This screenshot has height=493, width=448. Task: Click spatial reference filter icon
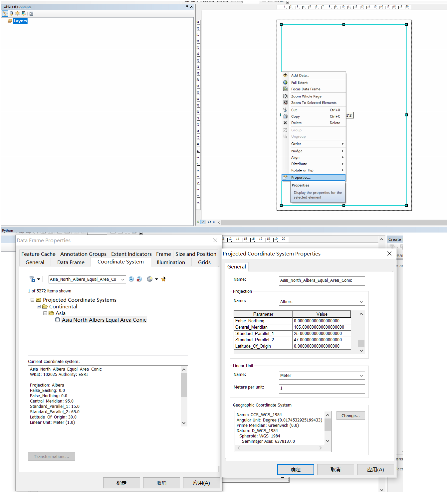32,279
